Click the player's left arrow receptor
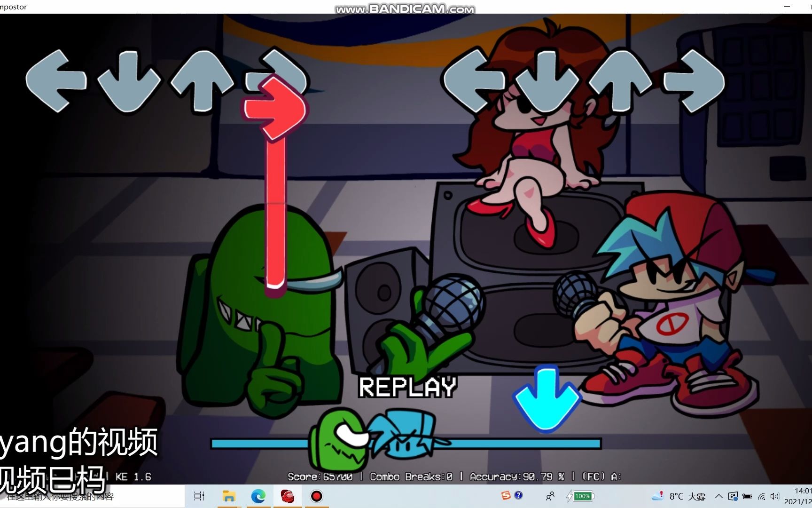 point(475,82)
